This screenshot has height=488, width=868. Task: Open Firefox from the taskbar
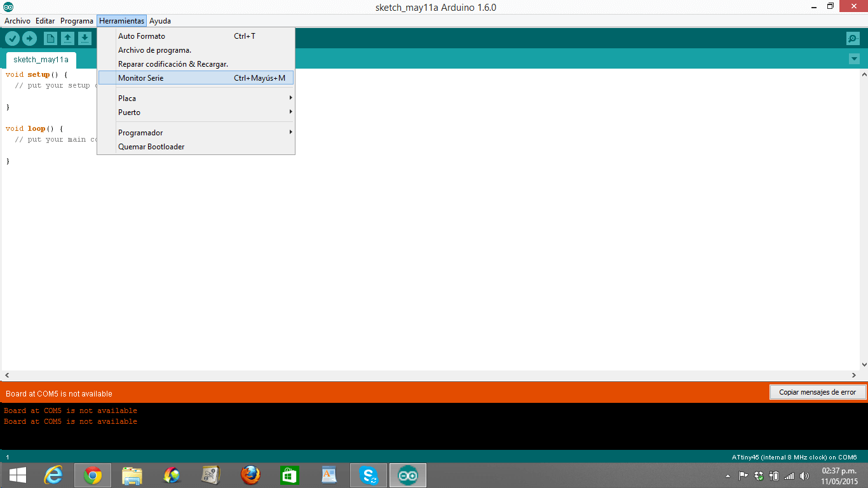(x=250, y=475)
